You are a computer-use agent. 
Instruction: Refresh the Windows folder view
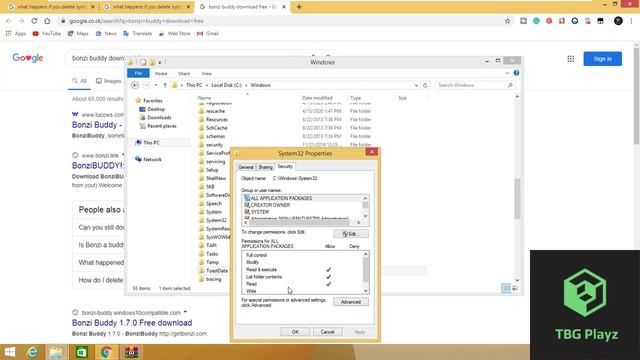pos(425,85)
